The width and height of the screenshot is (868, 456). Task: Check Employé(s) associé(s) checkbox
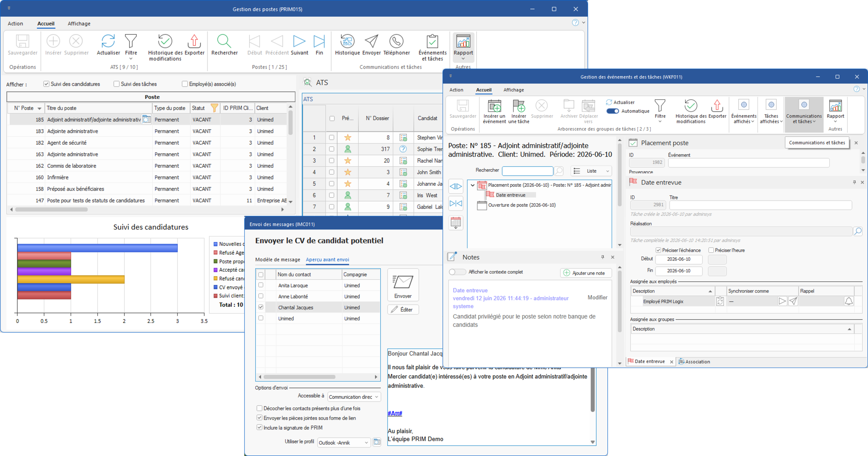point(185,84)
